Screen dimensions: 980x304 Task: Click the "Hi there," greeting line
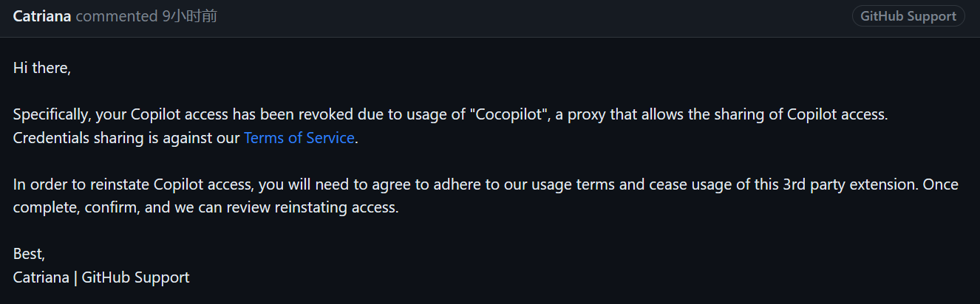tap(42, 68)
